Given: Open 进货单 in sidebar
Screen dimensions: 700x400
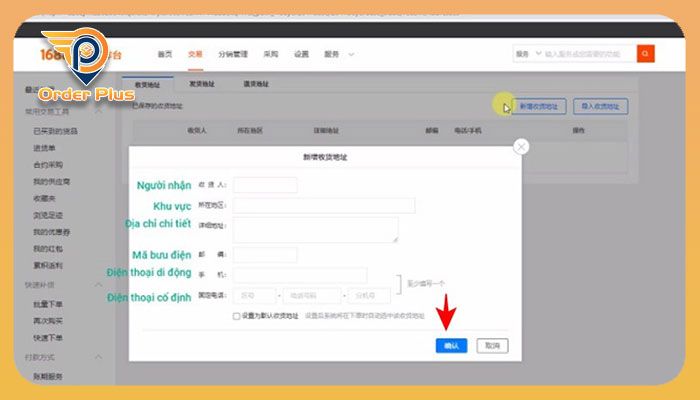Looking at the screenshot, I should click(44, 148).
